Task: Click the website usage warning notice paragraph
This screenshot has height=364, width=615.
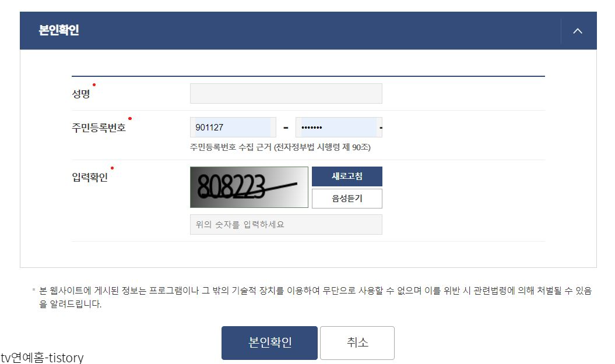Action: click(315, 297)
